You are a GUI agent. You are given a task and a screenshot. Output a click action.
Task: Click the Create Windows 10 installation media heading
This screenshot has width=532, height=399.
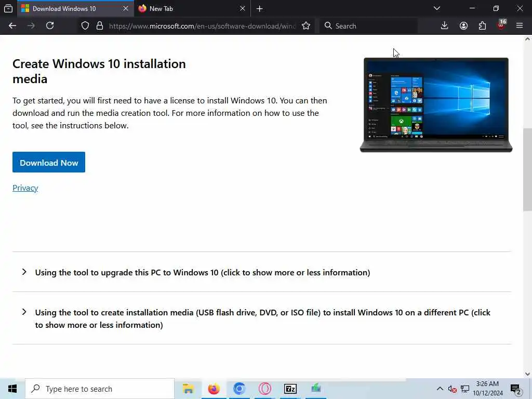pyautogui.click(x=99, y=71)
